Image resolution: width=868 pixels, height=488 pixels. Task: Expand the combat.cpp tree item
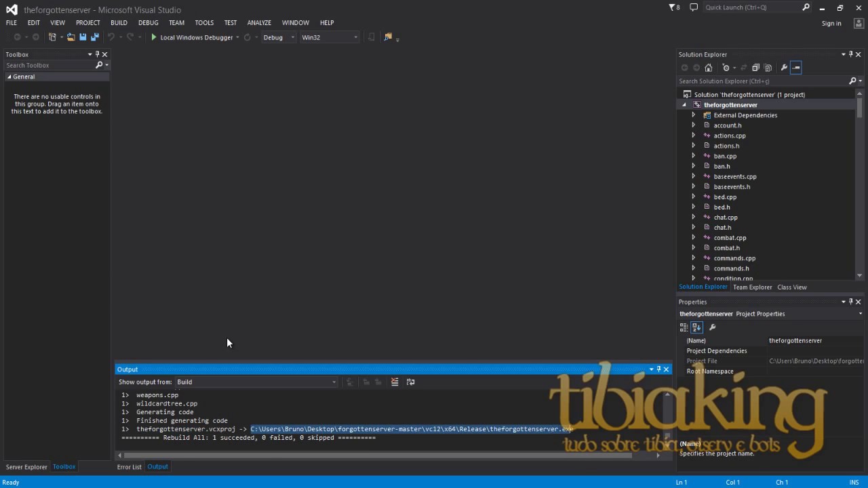click(x=693, y=238)
